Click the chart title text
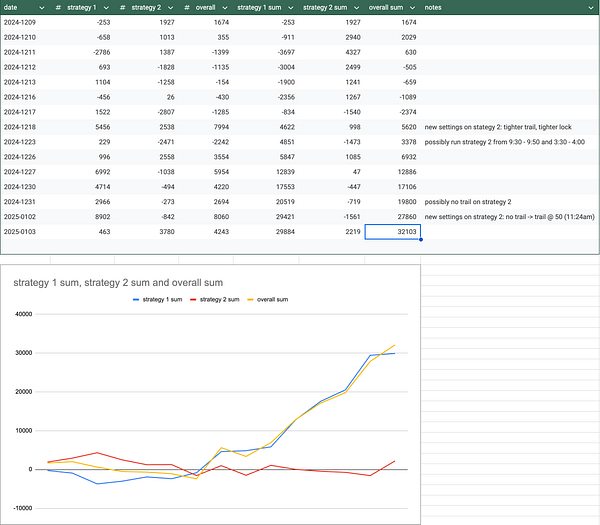Viewport: 600px width, 525px height. click(x=118, y=283)
